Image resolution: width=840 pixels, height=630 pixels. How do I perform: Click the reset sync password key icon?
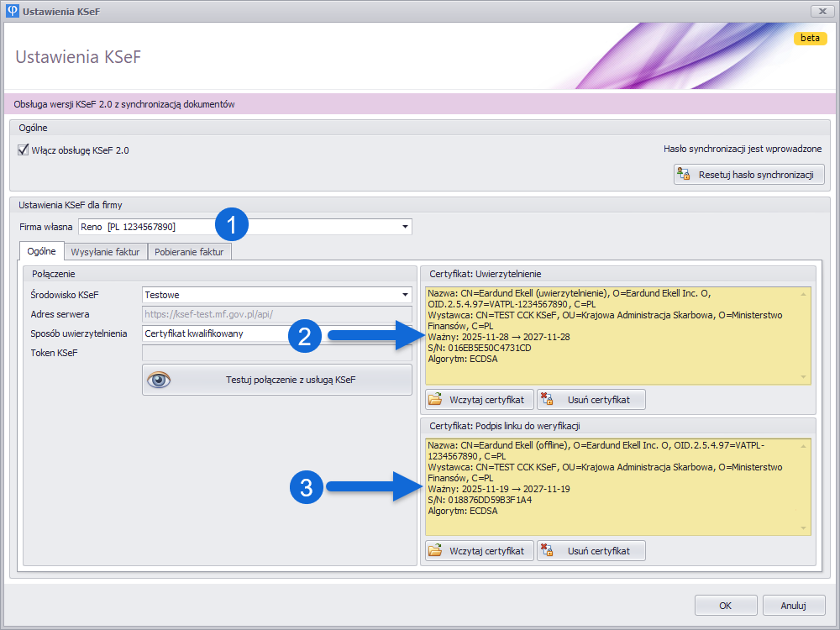pyautogui.click(x=684, y=175)
